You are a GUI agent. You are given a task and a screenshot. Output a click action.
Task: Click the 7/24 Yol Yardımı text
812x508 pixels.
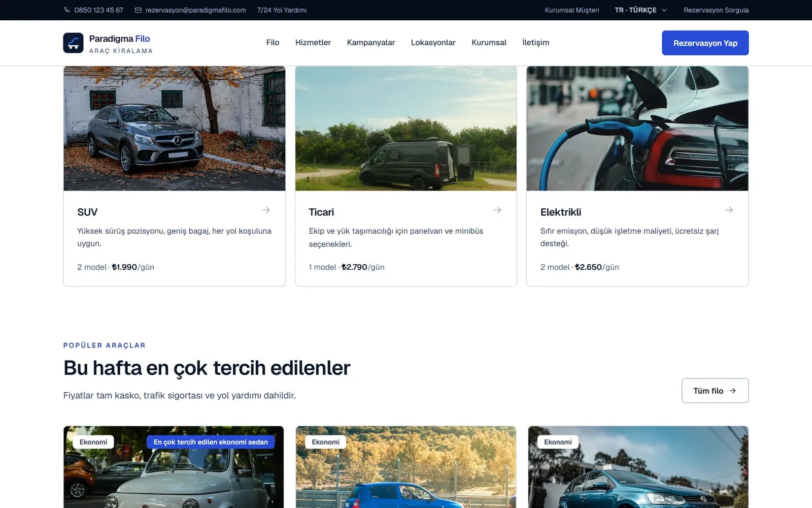click(282, 10)
